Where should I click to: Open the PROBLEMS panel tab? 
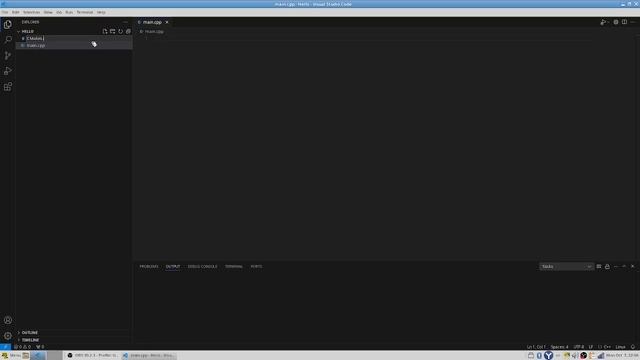click(149, 267)
